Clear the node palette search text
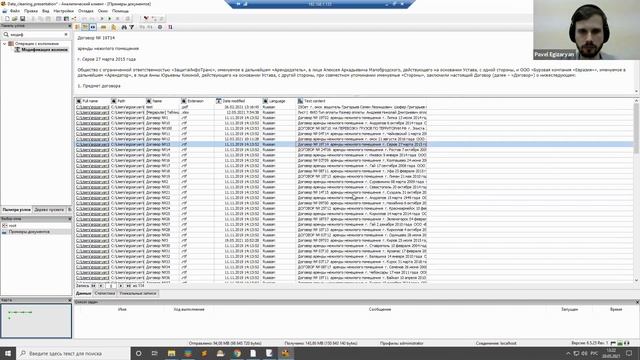This screenshot has height=360, width=640. click(x=66, y=35)
